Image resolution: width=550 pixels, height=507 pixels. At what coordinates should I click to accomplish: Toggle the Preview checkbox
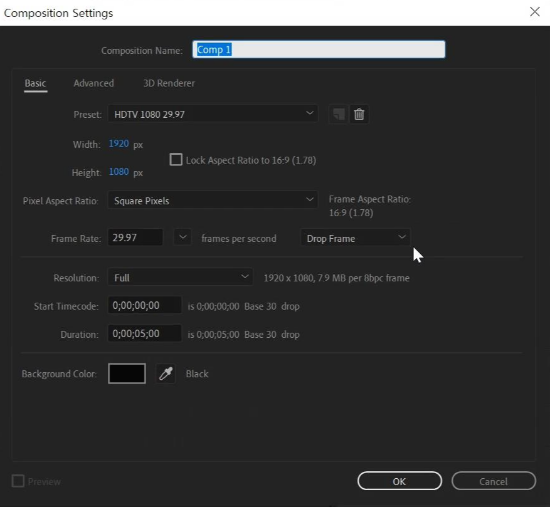(18, 481)
